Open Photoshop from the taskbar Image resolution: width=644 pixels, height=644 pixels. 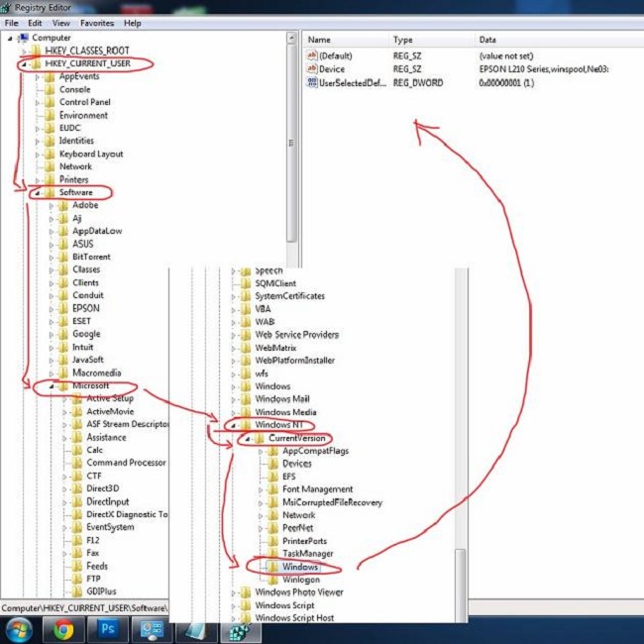[108, 629]
